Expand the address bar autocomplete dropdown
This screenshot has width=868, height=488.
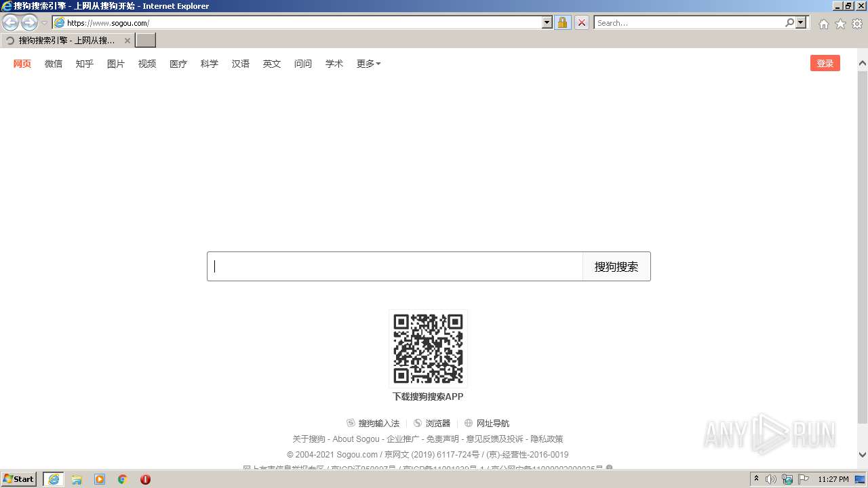point(547,23)
